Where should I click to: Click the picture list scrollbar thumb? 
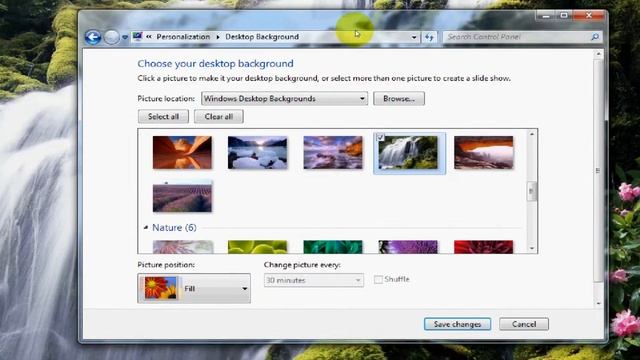click(x=531, y=191)
